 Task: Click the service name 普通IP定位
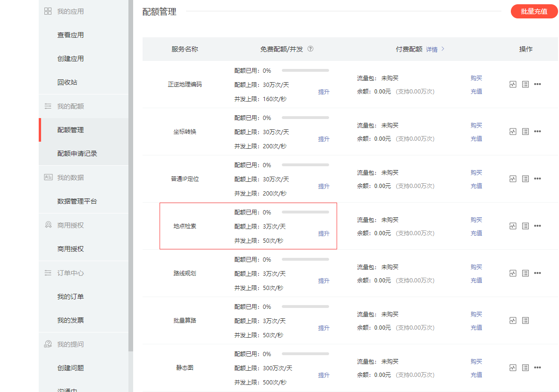click(x=185, y=179)
